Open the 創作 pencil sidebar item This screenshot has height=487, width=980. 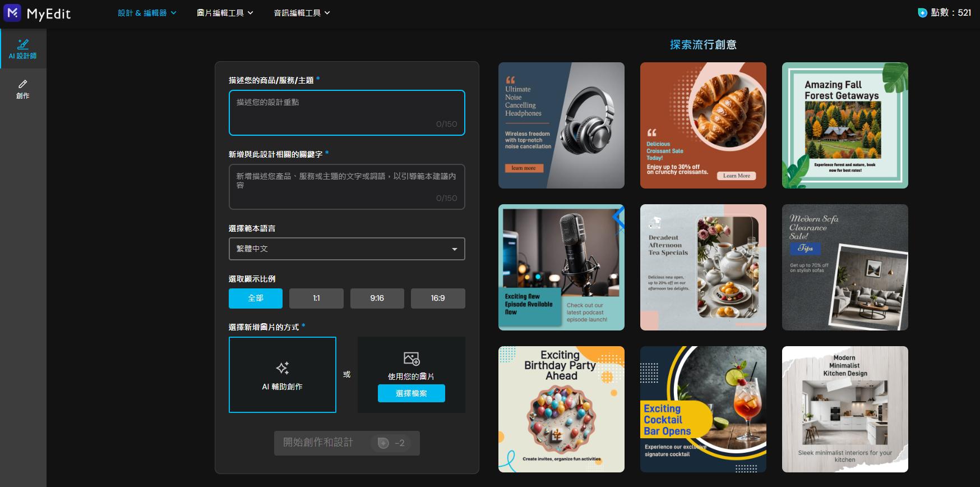point(23,89)
